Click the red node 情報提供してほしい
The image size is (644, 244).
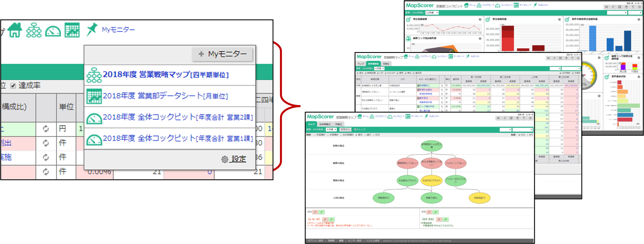click(x=407, y=163)
